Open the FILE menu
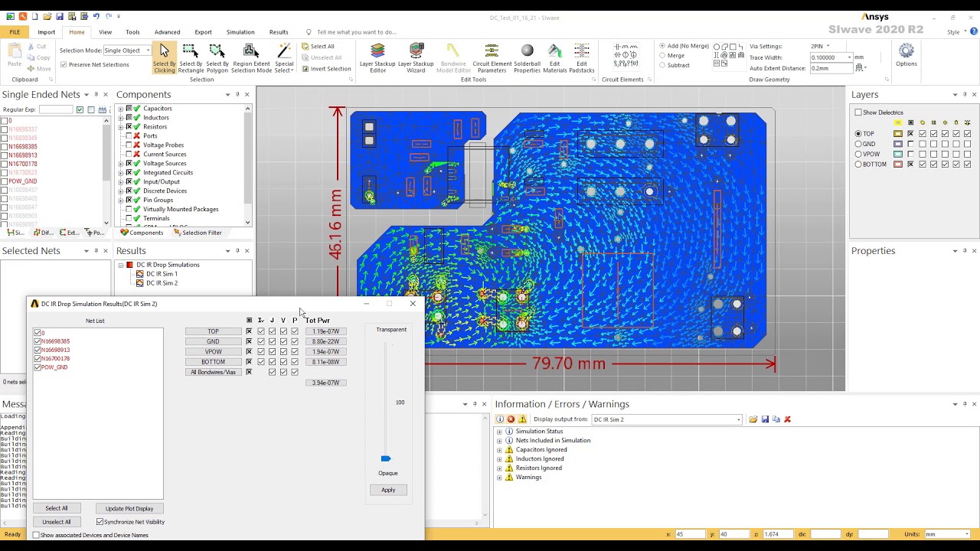Viewport: 980px width, 551px height. pyautogui.click(x=15, y=32)
